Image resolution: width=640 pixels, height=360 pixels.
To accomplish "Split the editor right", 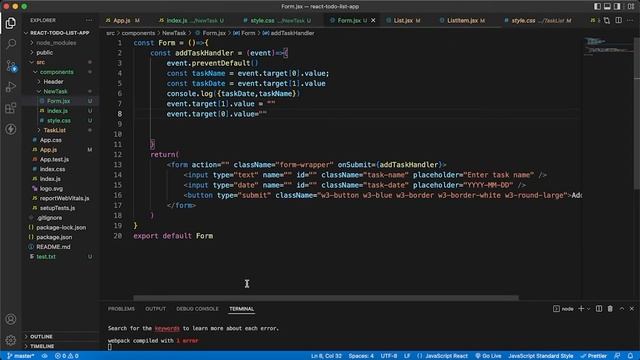I will click(x=618, y=20).
